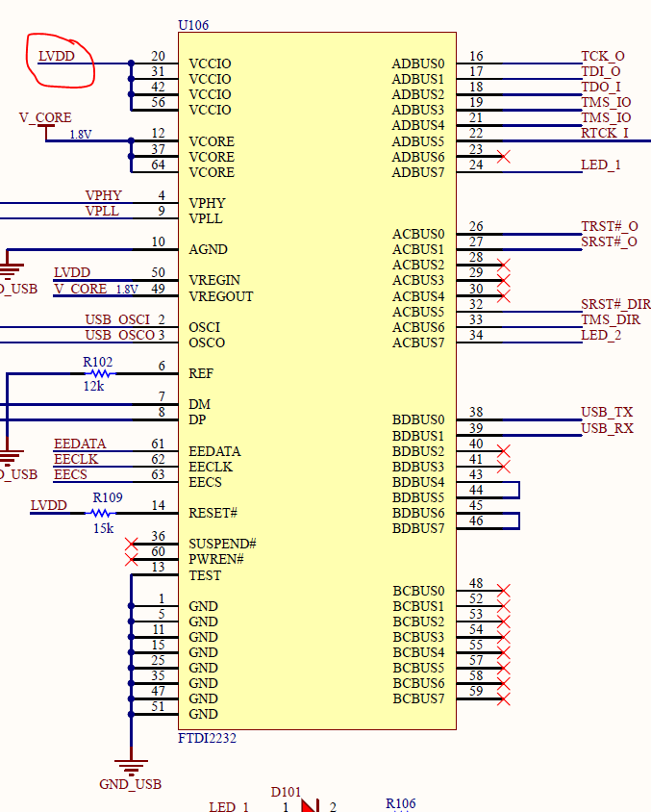651x812 pixels.
Task: Click the no-connect marker on BDBUS3 pin 41
Action: coord(504,467)
